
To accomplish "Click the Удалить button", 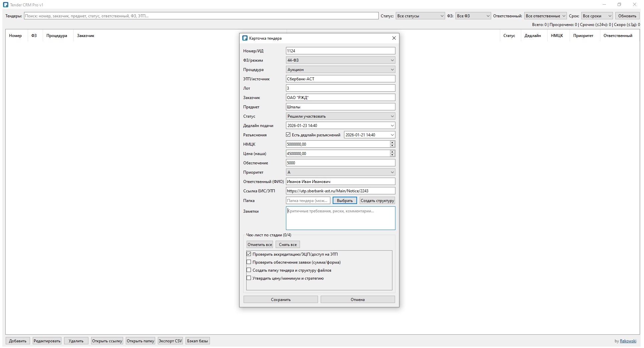I will (76, 341).
